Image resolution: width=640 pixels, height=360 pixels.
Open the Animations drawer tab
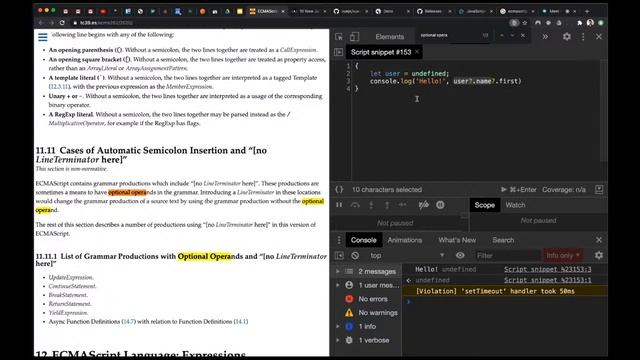(x=404, y=240)
